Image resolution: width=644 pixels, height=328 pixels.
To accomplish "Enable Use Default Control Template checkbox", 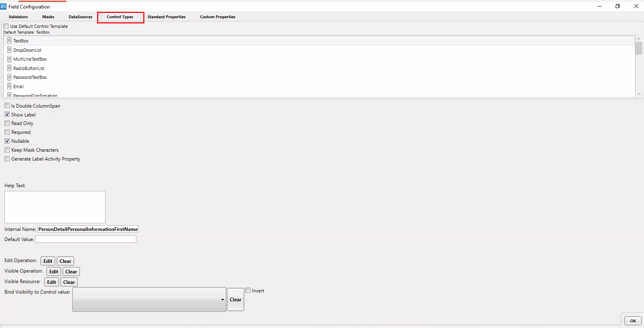I will 6,26.
